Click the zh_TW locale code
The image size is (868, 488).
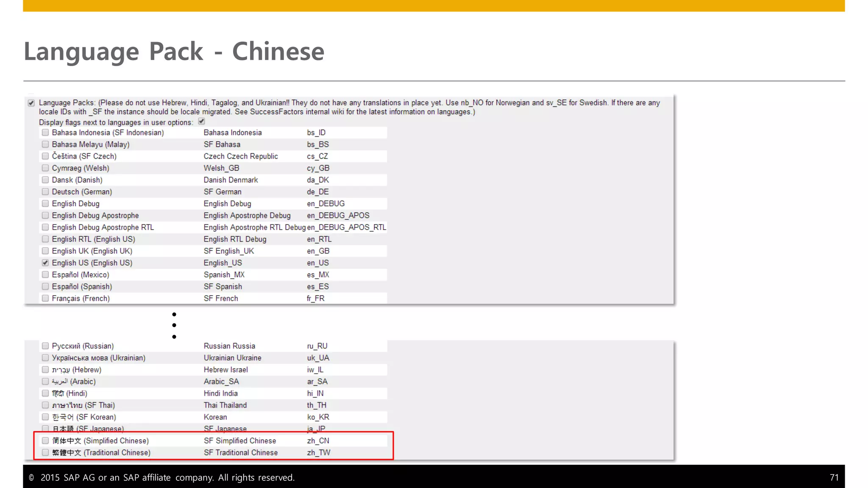click(x=319, y=453)
